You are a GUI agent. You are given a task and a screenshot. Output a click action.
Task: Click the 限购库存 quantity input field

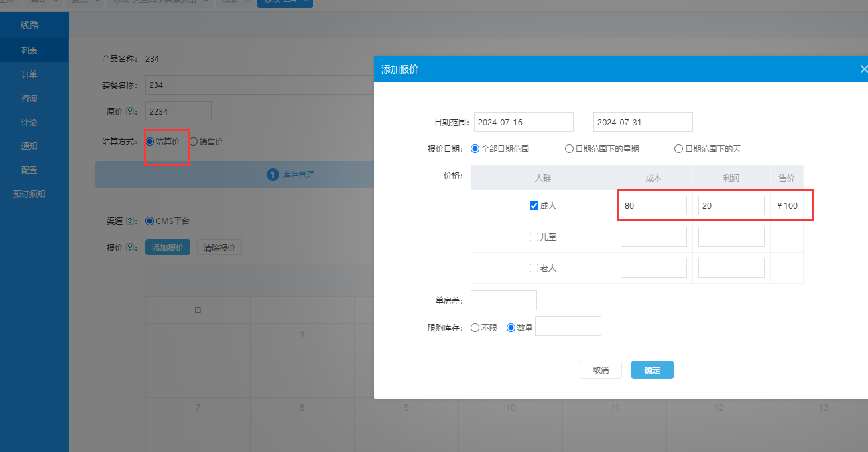[568, 326]
